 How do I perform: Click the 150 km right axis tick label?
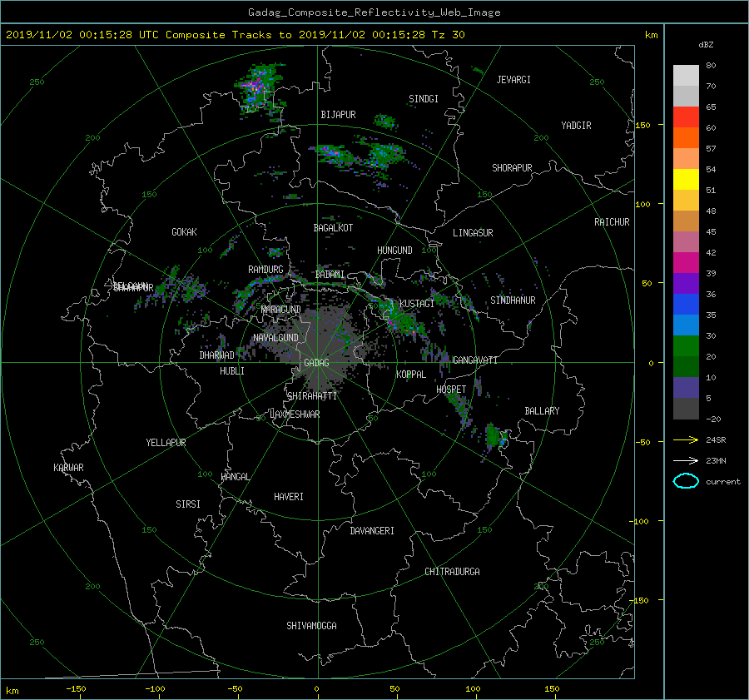pos(642,125)
